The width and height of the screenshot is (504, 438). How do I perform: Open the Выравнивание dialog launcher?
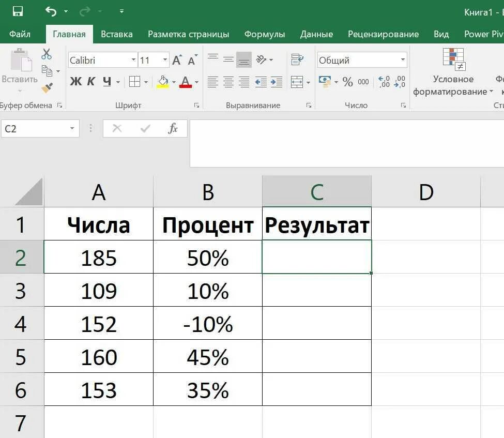[x=309, y=105]
